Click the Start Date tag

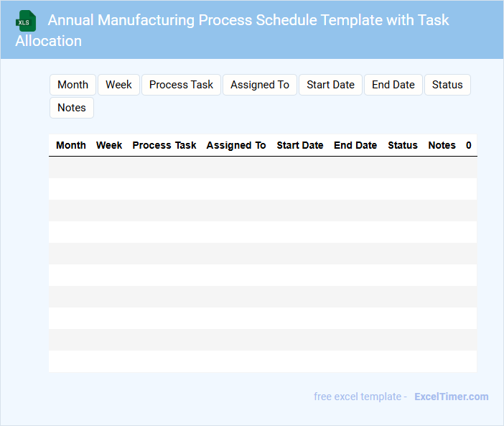click(x=330, y=85)
